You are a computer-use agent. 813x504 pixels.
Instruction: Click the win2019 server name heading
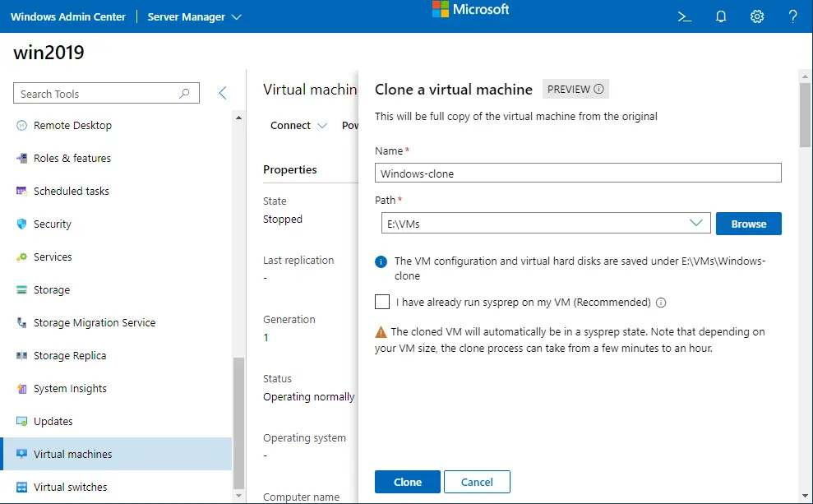click(49, 52)
